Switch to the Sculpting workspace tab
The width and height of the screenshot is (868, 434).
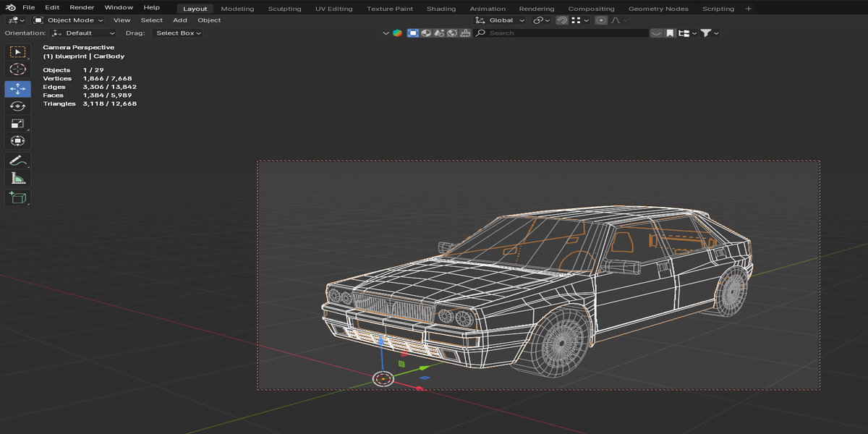pyautogui.click(x=284, y=9)
